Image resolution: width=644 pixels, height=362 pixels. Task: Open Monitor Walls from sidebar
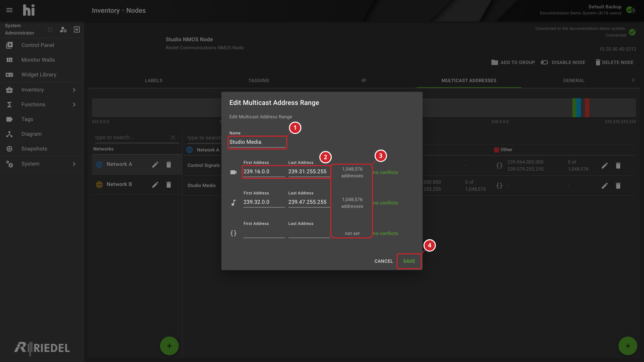[x=42, y=60]
